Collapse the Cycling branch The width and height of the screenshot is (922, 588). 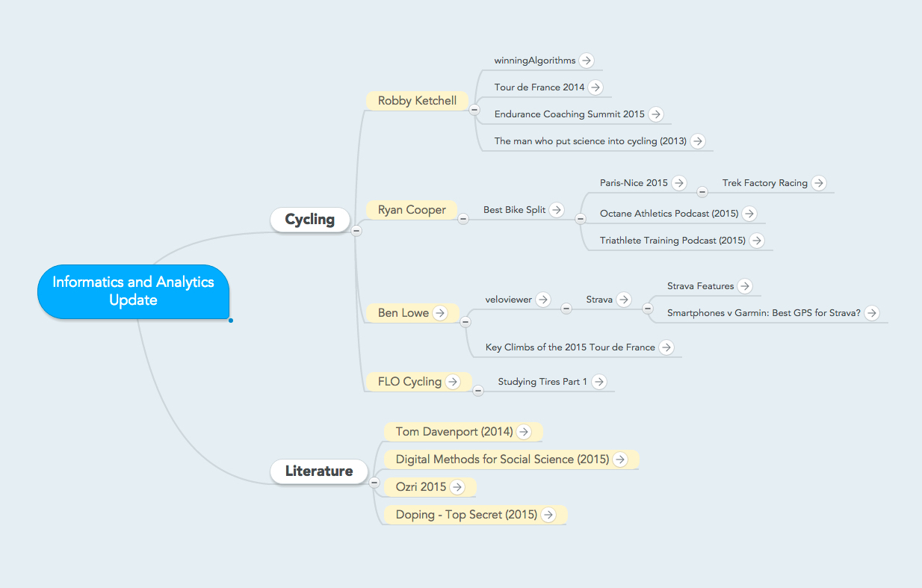click(x=356, y=231)
